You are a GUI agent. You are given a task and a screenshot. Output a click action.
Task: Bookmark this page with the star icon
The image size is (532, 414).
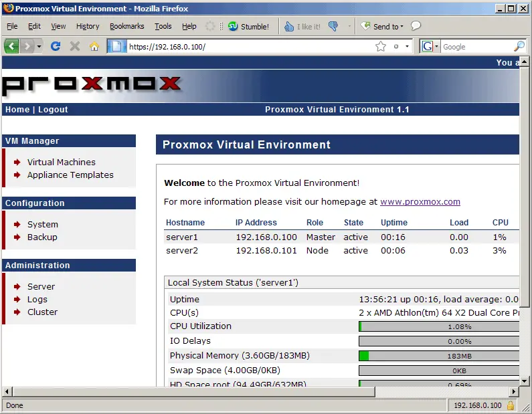tap(381, 46)
